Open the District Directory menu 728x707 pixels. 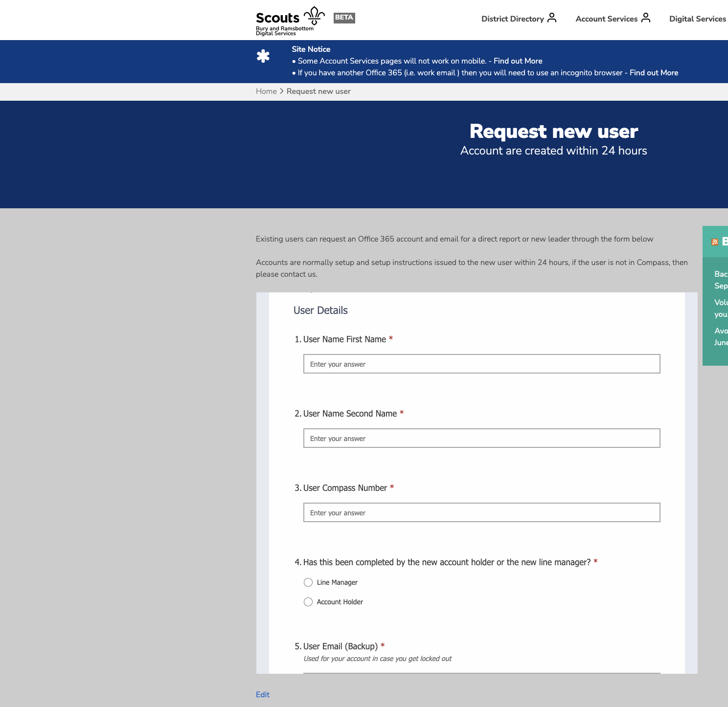pos(513,19)
